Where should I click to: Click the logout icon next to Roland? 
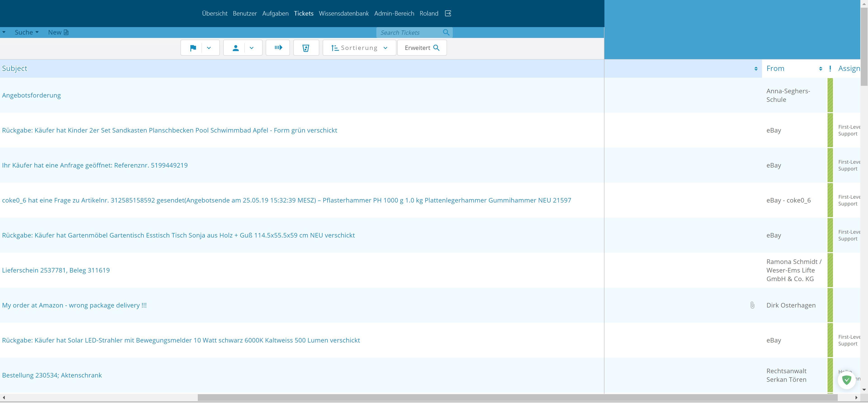click(448, 14)
